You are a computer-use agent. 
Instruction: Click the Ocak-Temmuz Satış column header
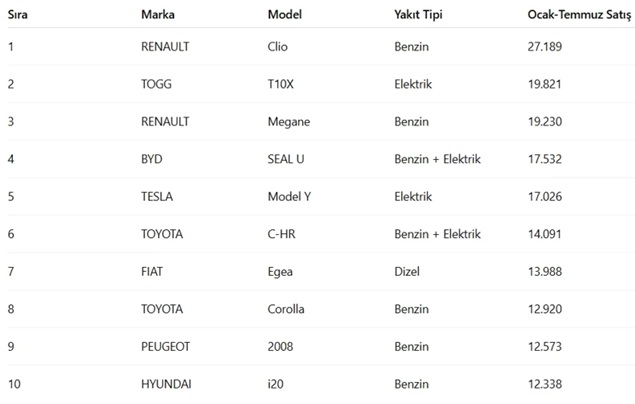(579, 15)
